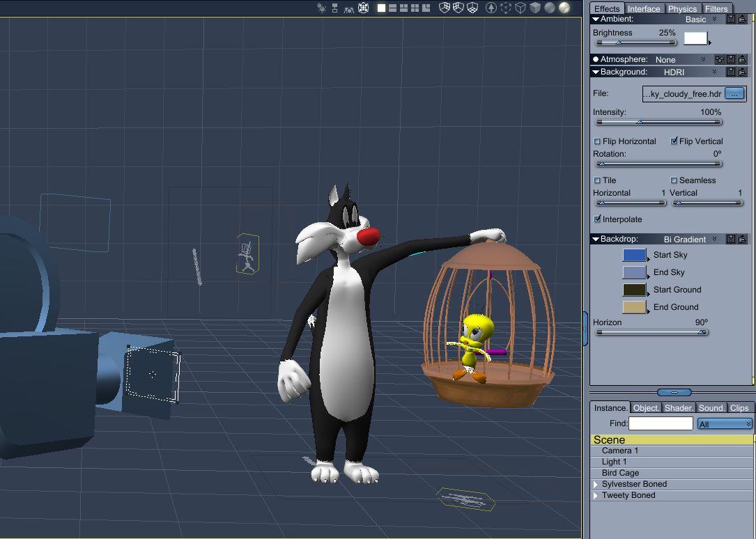Click in the Find input field
Viewport: 756px width, 539px height.
coord(661,423)
